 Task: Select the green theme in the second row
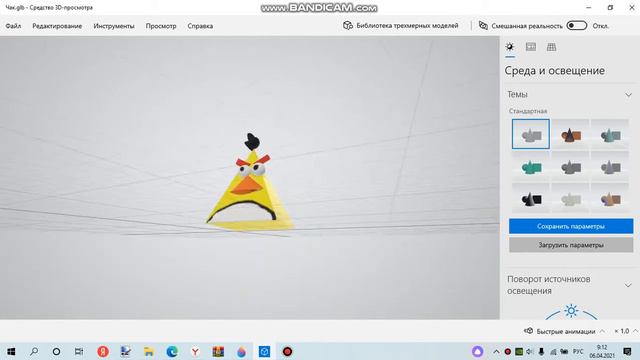[x=531, y=167]
